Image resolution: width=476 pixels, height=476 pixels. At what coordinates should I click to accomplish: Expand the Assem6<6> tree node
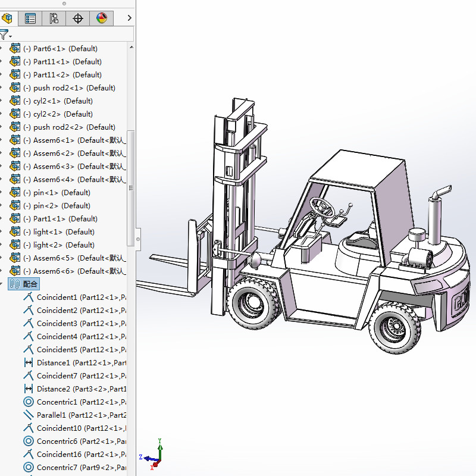pos(1,270)
